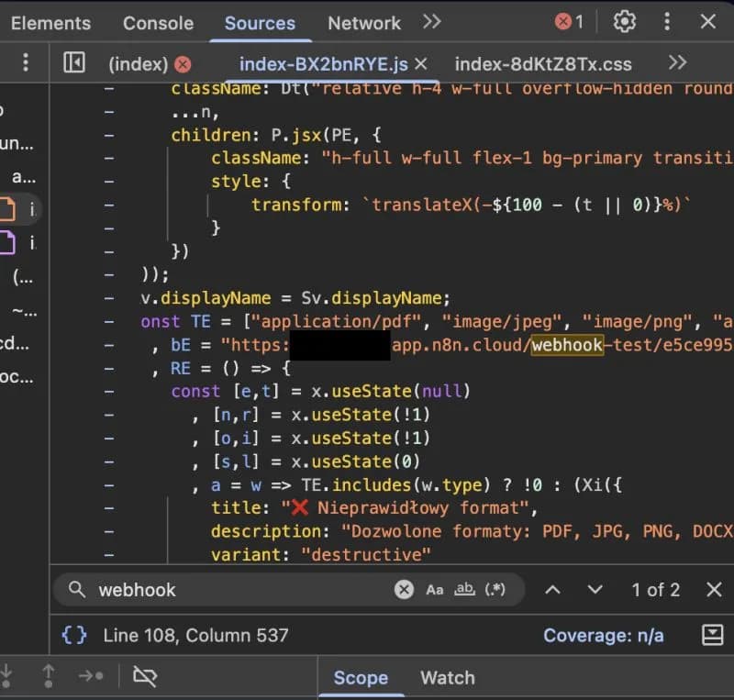This screenshot has width=734, height=700.
Task: Switch to the Console panel
Action: point(158,23)
